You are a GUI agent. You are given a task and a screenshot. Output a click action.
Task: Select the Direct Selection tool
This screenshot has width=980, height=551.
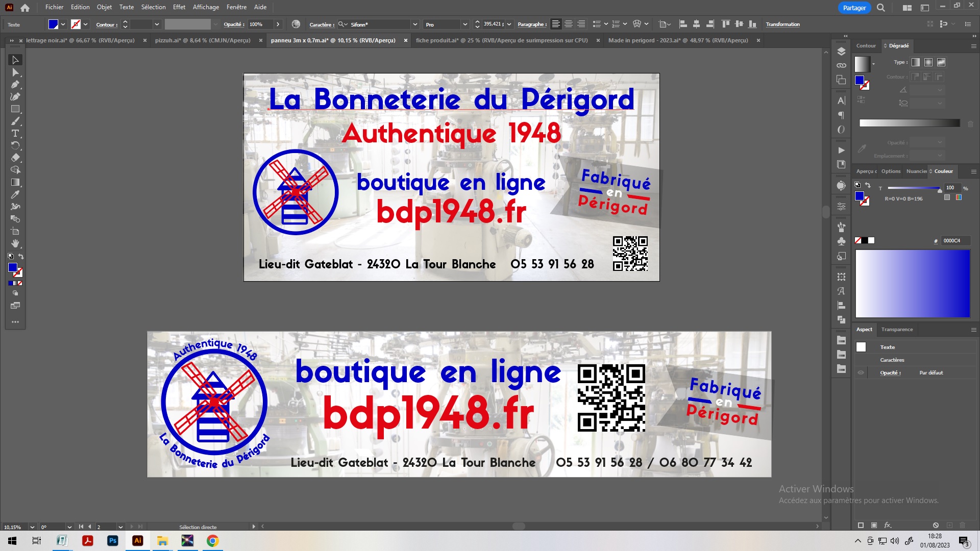pos(15,72)
